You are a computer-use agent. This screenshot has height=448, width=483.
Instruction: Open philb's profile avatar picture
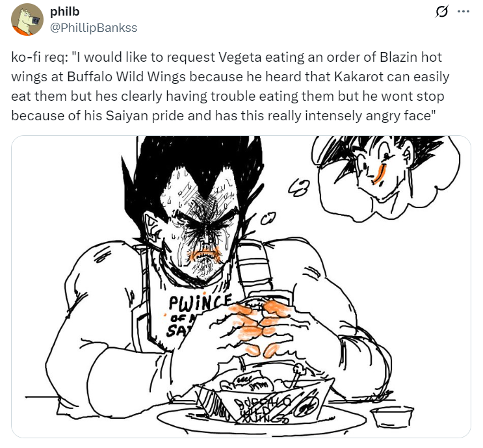tap(27, 20)
